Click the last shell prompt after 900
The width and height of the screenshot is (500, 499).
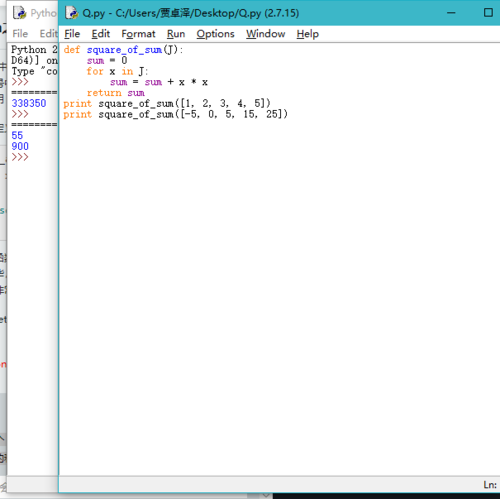[x=20, y=157]
